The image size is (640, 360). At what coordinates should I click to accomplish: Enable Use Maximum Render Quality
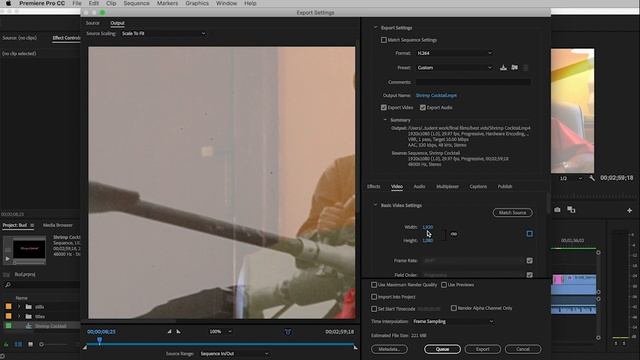(374, 285)
